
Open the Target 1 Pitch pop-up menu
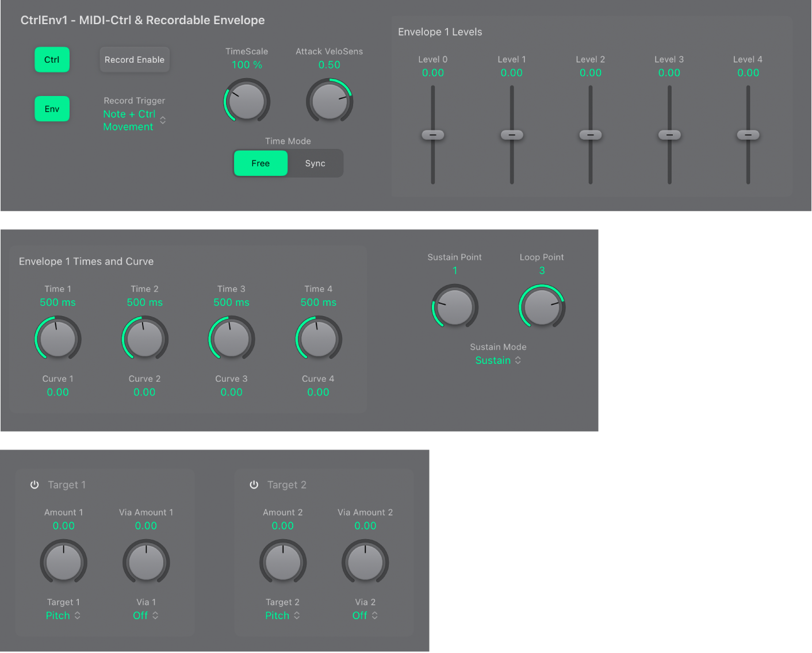(x=63, y=616)
